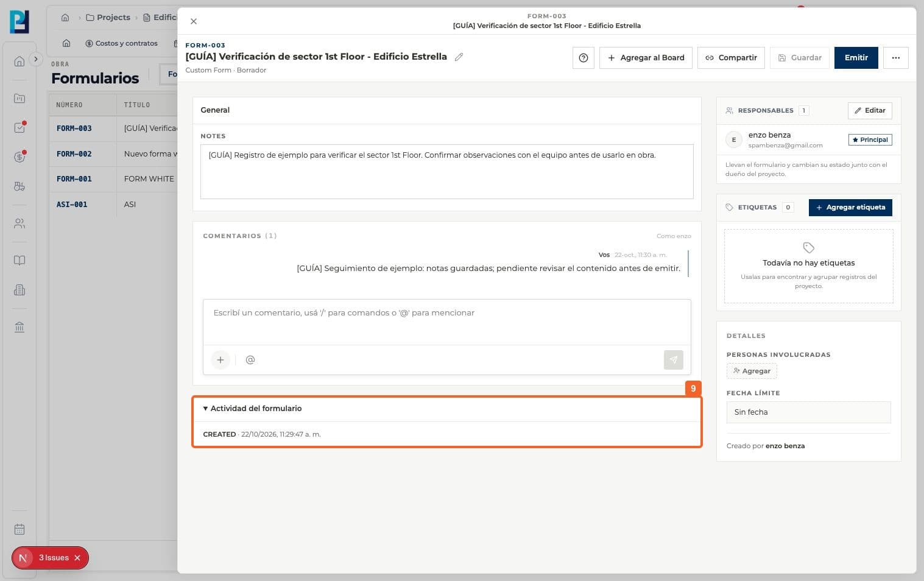This screenshot has width=924, height=581.
Task: Open the machinery tractor icon in left sidebar
Action: [x=19, y=186]
